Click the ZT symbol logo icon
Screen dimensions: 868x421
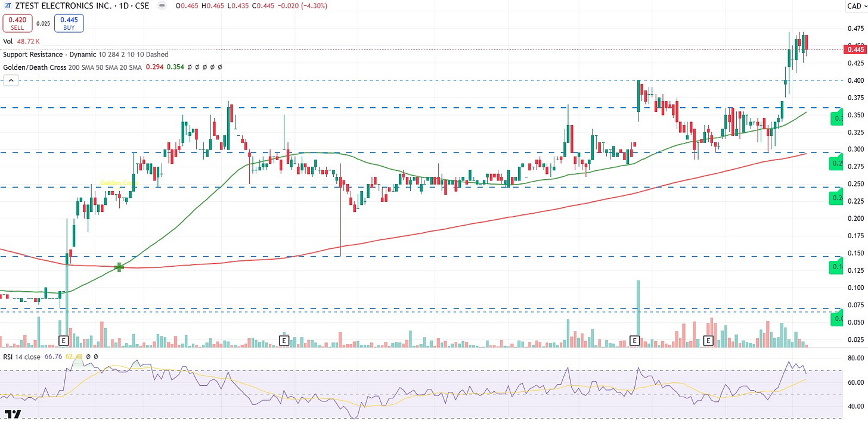(x=7, y=6)
